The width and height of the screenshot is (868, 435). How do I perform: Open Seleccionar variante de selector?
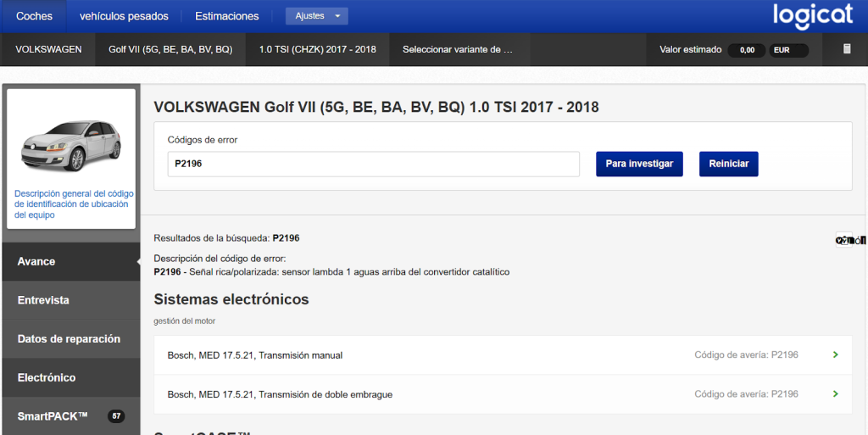pyautogui.click(x=459, y=49)
